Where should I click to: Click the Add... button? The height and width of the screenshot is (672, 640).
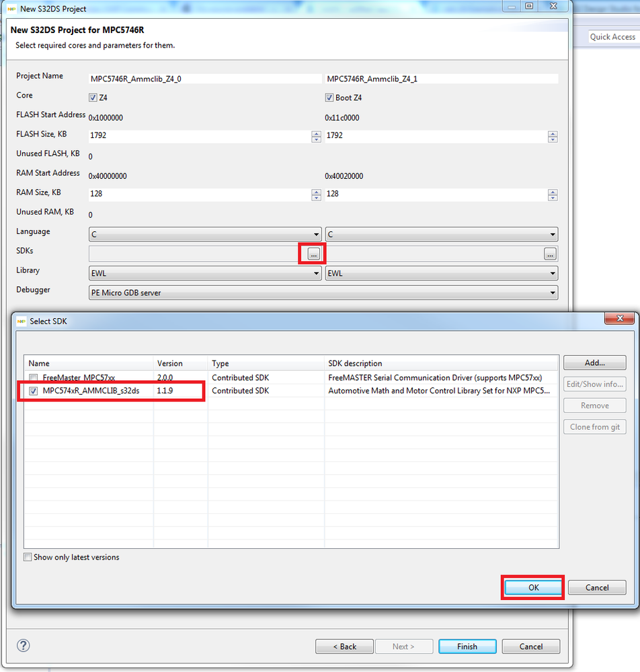pyautogui.click(x=594, y=363)
